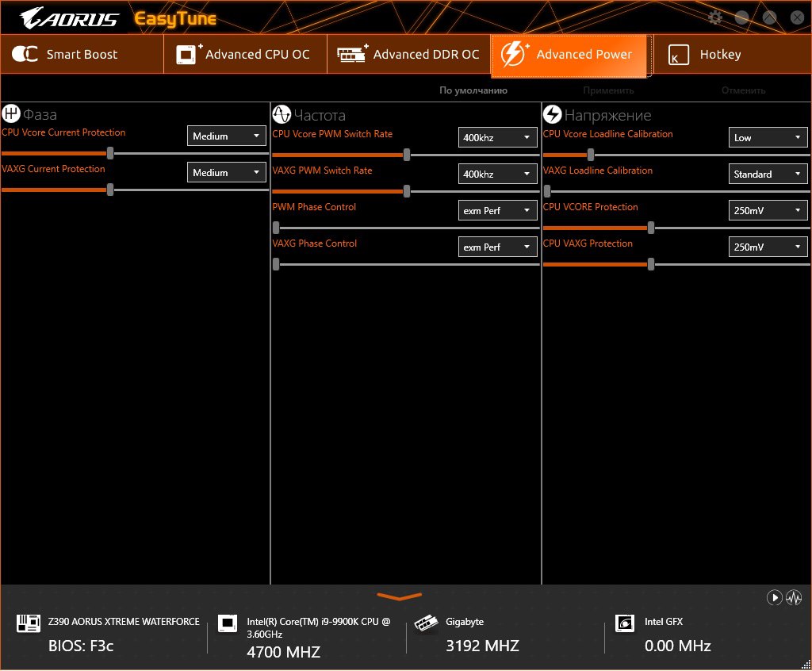Click the Advanced CPU OC chip icon
Viewport: 812px width, 671px height.
coord(187,54)
